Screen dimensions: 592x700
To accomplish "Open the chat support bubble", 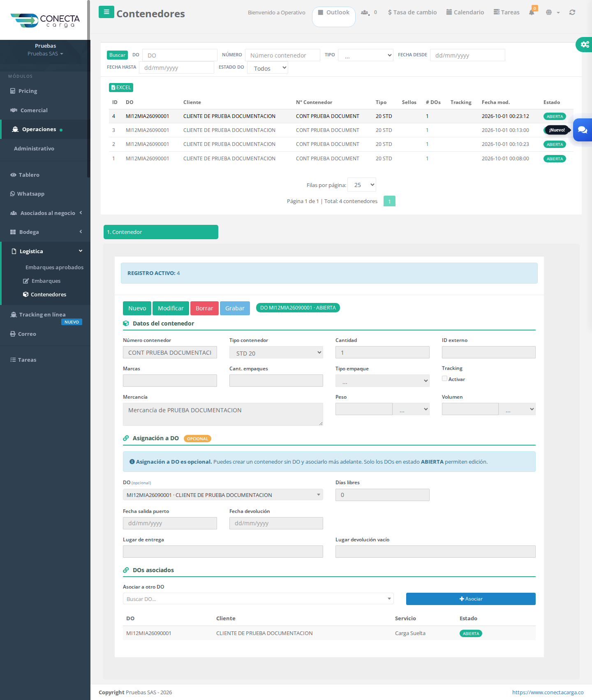I will coord(583,130).
